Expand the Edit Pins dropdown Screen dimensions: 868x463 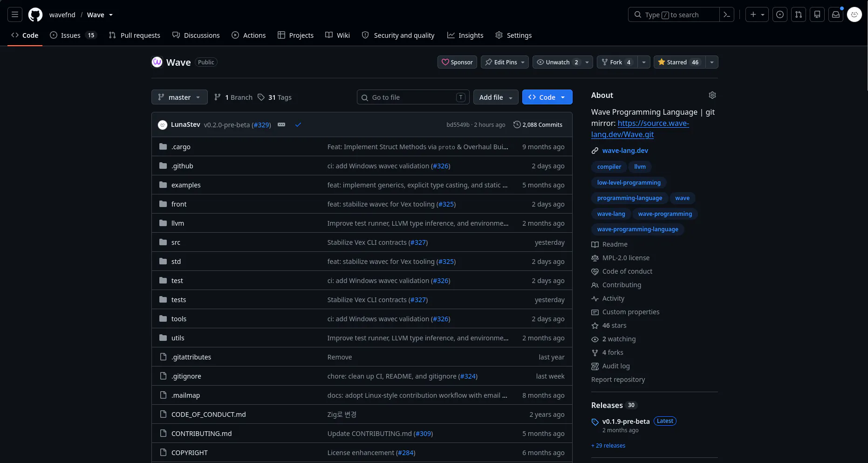coord(505,62)
